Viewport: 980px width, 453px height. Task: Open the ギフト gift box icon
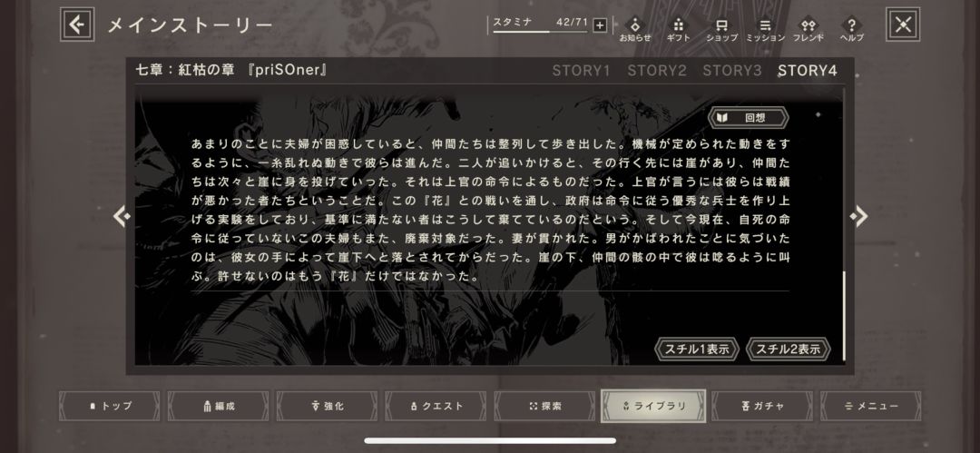(678, 29)
